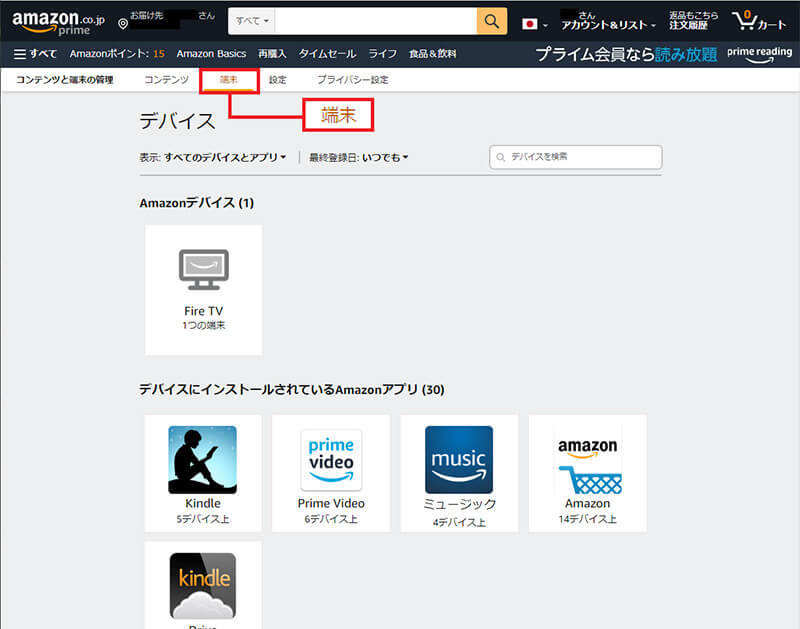Click the Fire TV device icon
Screen dimensions: 800x629
[x=204, y=269]
